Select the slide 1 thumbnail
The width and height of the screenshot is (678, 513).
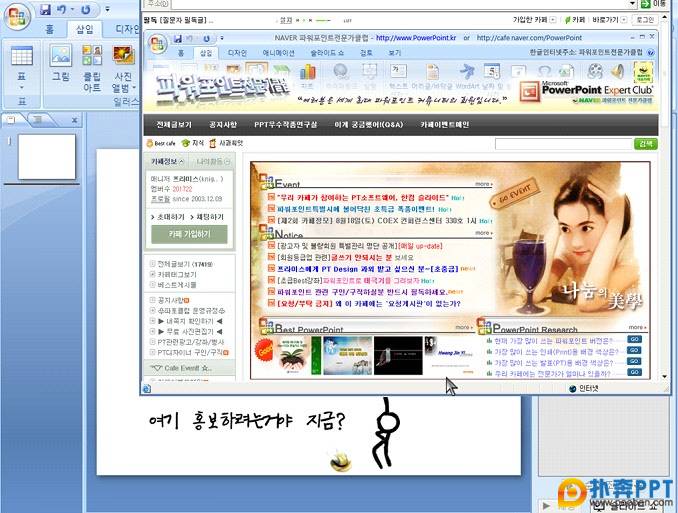click(47, 157)
